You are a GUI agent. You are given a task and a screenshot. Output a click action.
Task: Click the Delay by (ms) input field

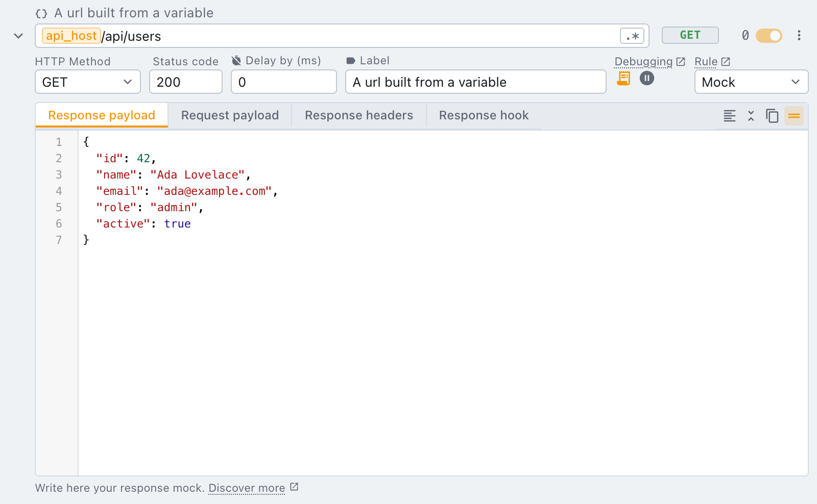[284, 82]
